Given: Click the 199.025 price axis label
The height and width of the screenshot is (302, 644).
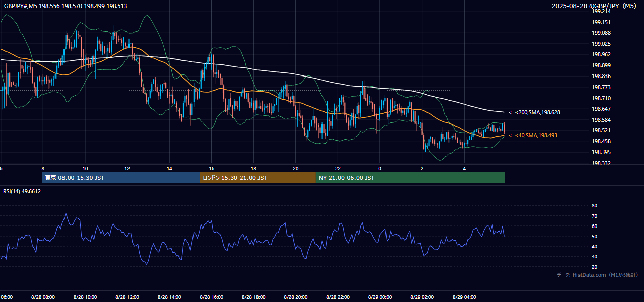Looking at the screenshot, I should coord(601,44).
